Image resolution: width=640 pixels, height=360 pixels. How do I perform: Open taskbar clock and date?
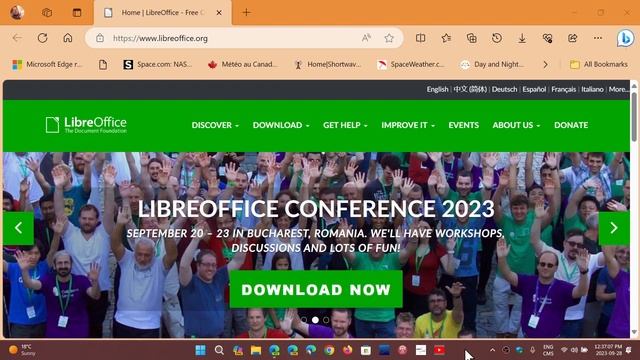point(608,350)
